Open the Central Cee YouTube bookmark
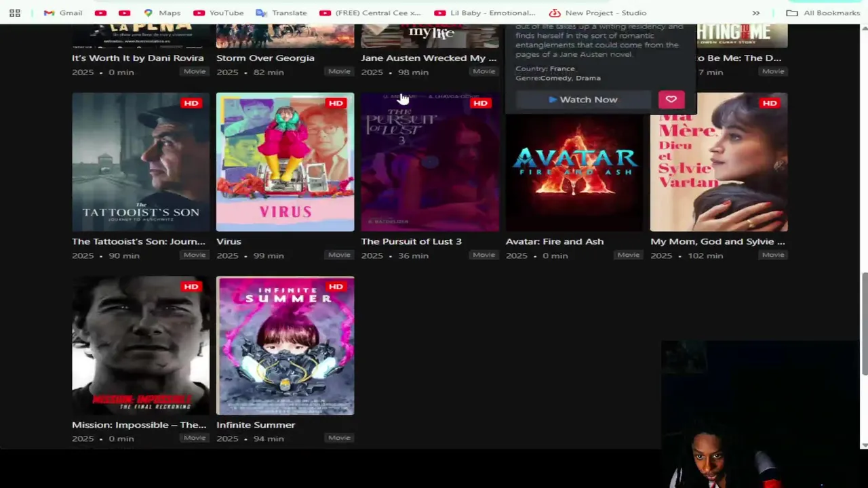868x488 pixels. (370, 13)
